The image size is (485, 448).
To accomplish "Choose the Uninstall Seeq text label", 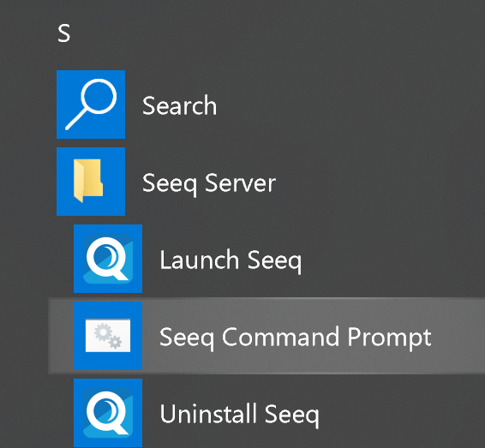I will point(239,415).
